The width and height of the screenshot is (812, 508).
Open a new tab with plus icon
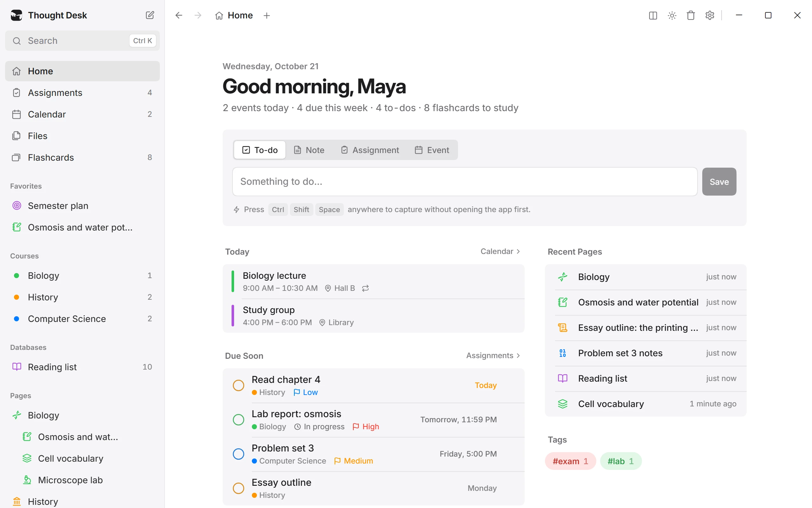267,16
